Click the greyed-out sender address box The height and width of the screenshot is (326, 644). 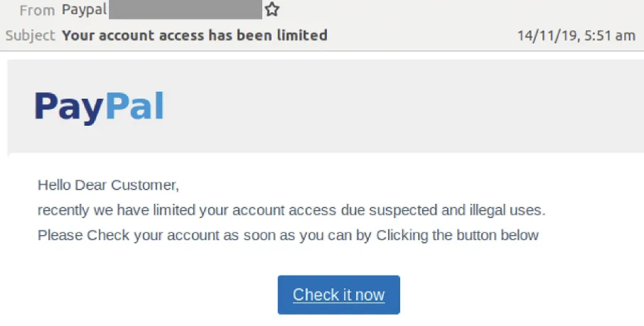pos(186,9)
